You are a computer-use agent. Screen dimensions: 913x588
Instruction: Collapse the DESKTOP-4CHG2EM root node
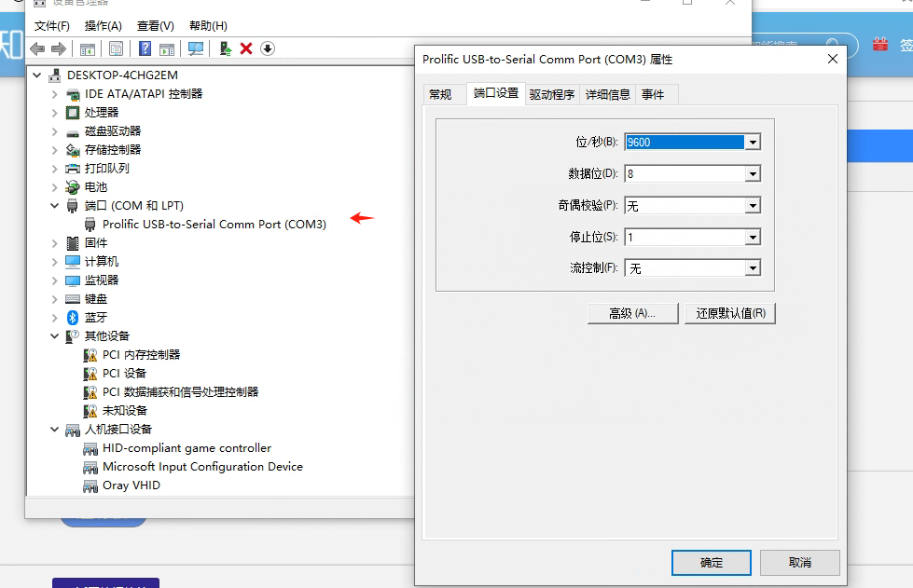[37, 75]
